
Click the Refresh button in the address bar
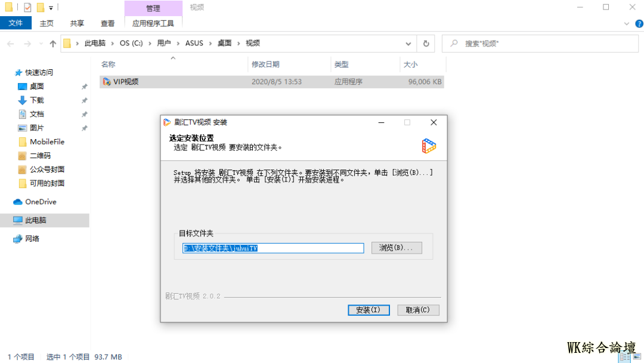pos(426,44)
